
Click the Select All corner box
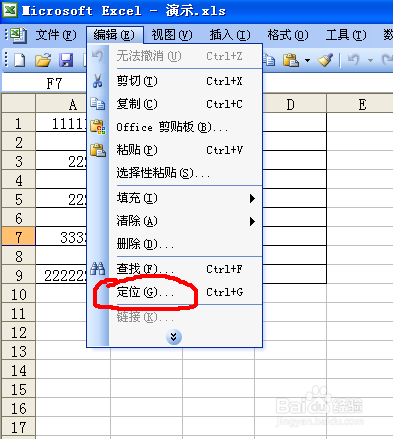coord(19,104)
